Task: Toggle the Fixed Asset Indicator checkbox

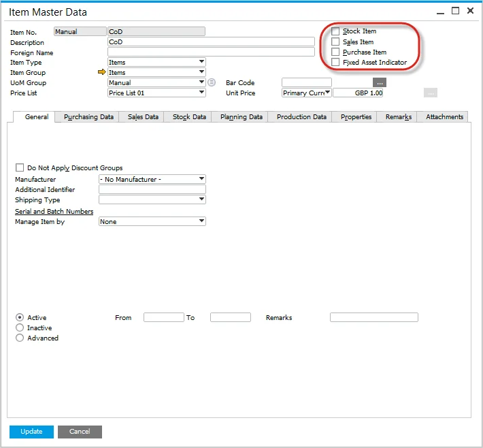Action: point(335,62)
